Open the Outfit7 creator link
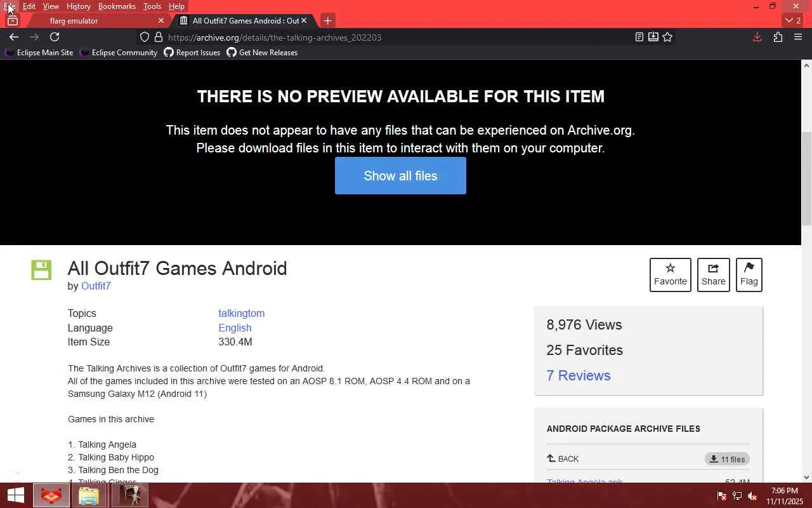Viewport: 812px width, 508px height. tap(96, 286)
